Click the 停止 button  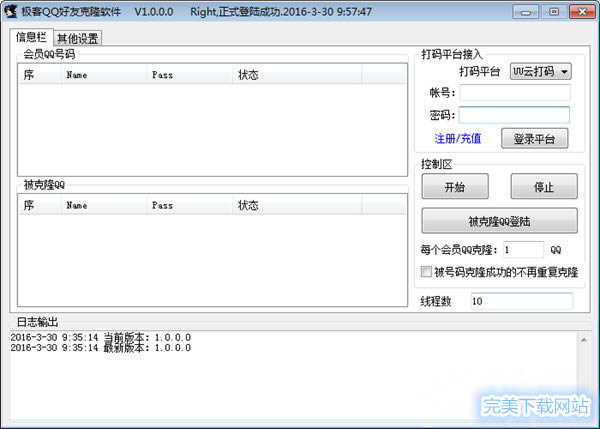click(544, 186)
